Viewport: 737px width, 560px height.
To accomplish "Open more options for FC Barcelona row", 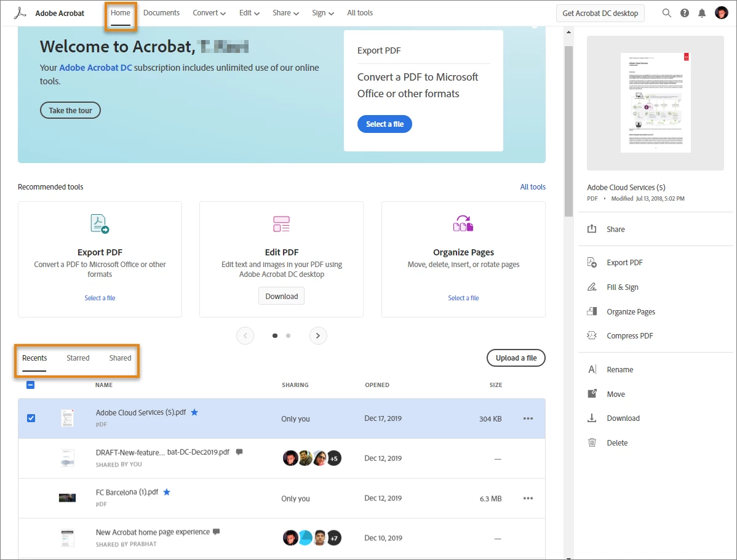I will [x=528, y=498].
